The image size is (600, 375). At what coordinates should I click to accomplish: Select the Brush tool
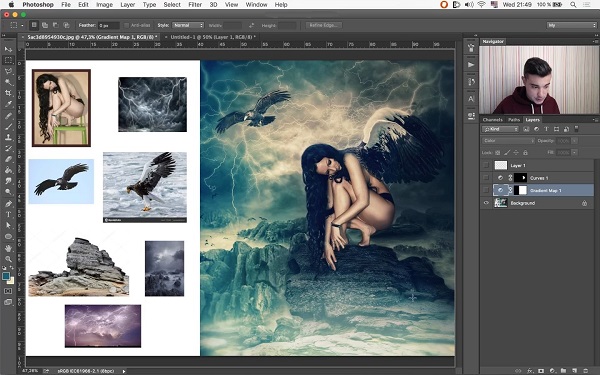pos(8,127)
